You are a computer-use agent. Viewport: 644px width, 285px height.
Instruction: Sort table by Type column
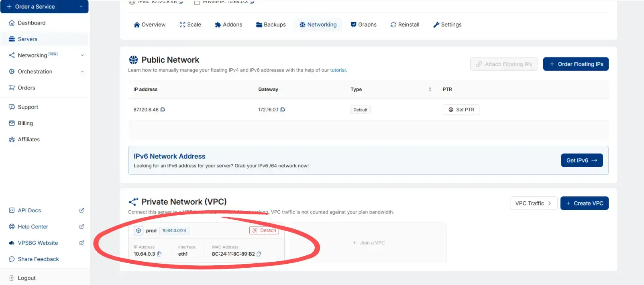pos(430,90)
